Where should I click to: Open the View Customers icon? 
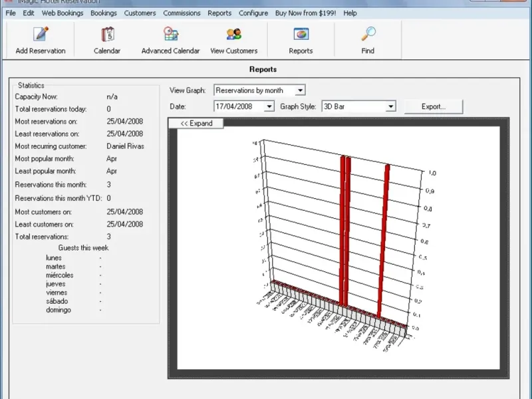coord(234,41)
